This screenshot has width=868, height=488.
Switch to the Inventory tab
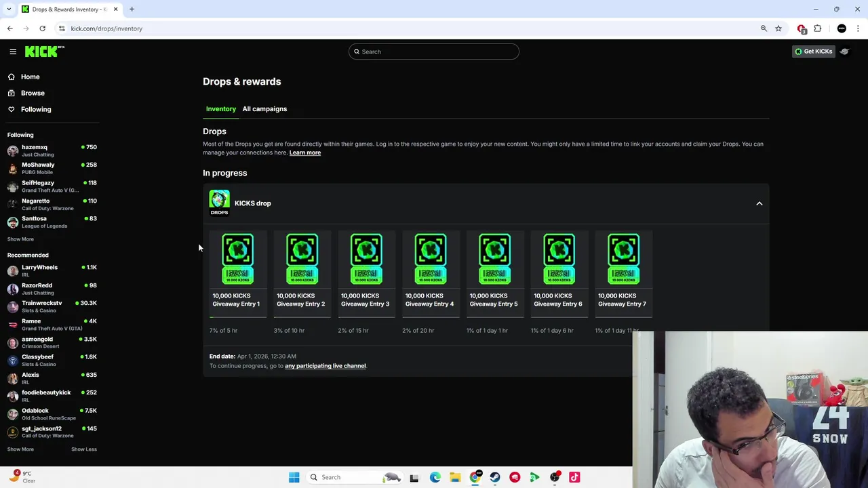(221, 108)
